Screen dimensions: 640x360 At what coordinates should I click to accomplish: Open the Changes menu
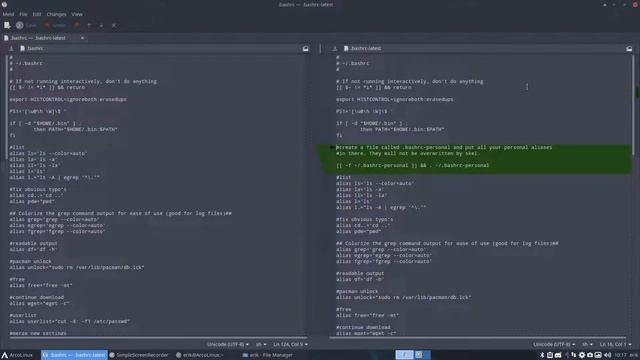pyautogui.click(x=56, y=14)
